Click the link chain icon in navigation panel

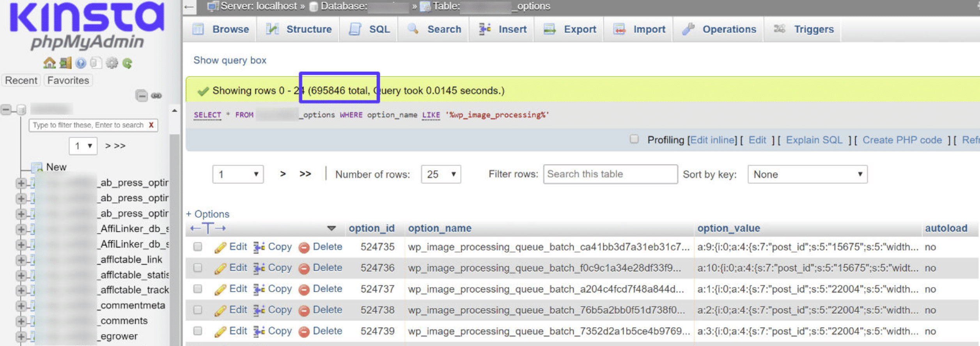(x=156, y=96)
